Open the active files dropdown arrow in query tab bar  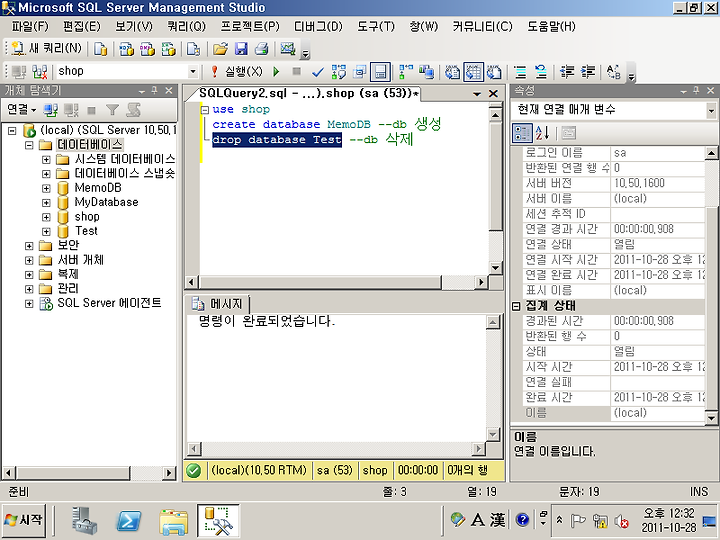(x=477, y=94)
